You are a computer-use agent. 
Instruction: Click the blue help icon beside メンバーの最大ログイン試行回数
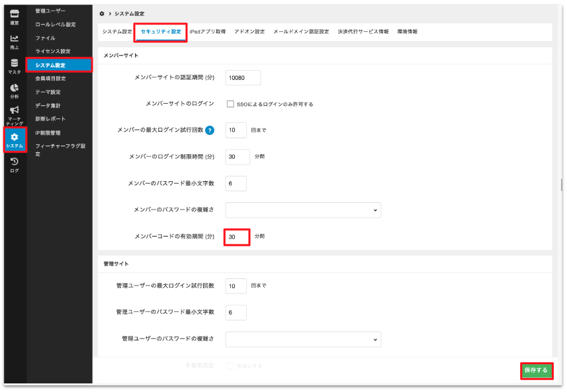coord(210,130)
